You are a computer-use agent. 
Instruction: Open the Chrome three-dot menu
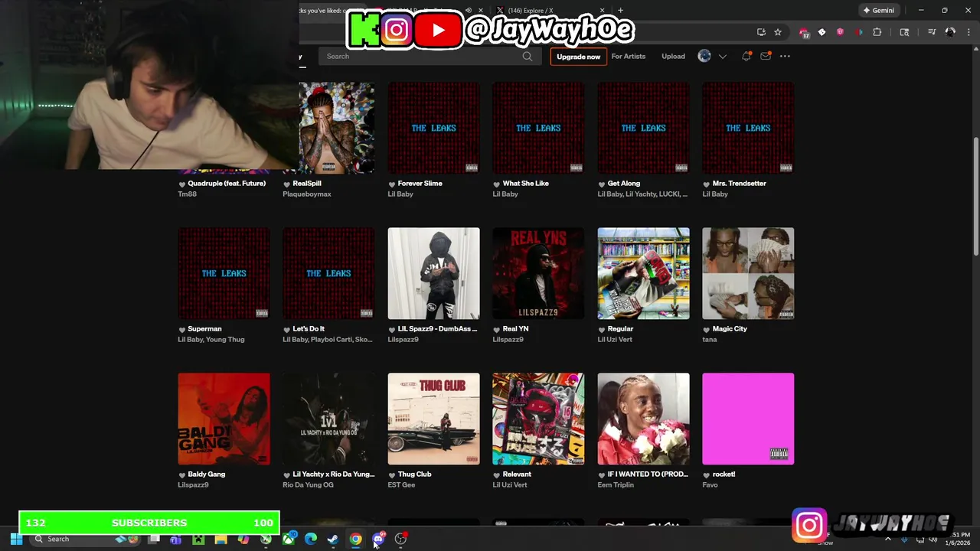coord(968,32)
